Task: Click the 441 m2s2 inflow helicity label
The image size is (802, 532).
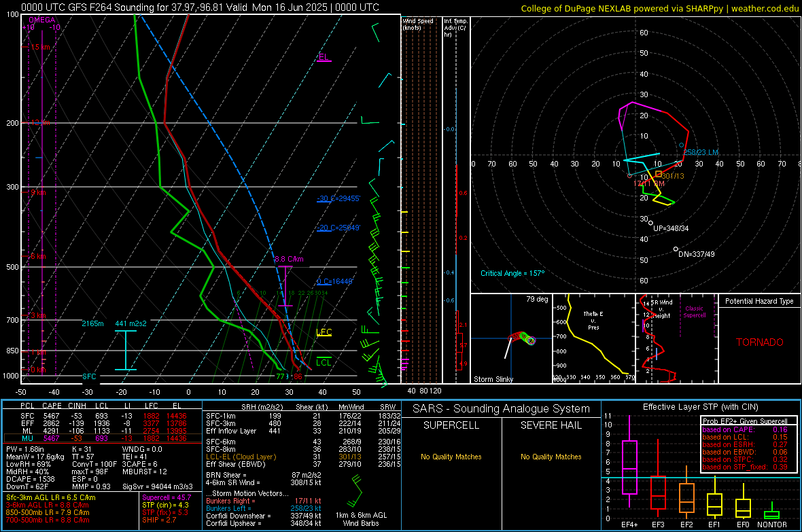Action: pyautogui.click(x=131, y=323)
